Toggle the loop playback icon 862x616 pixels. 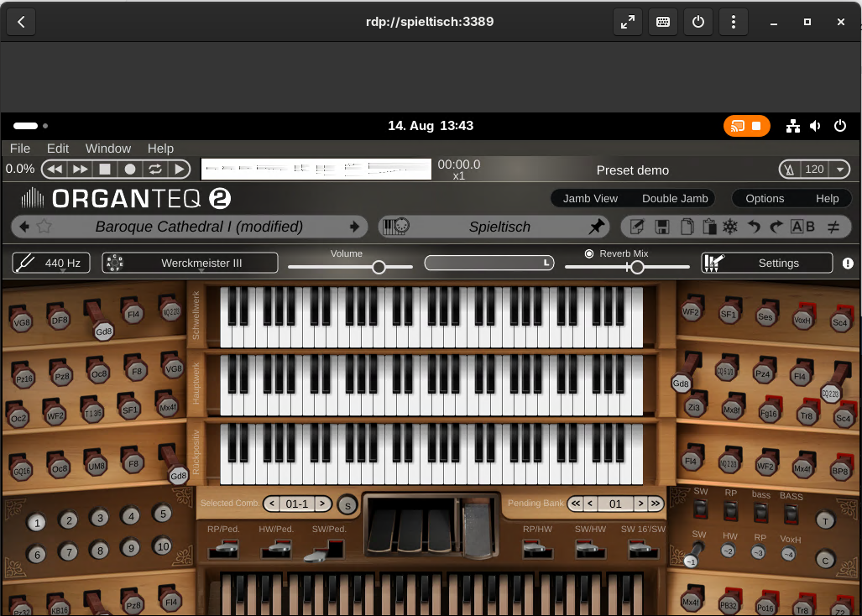coord(155,170)
